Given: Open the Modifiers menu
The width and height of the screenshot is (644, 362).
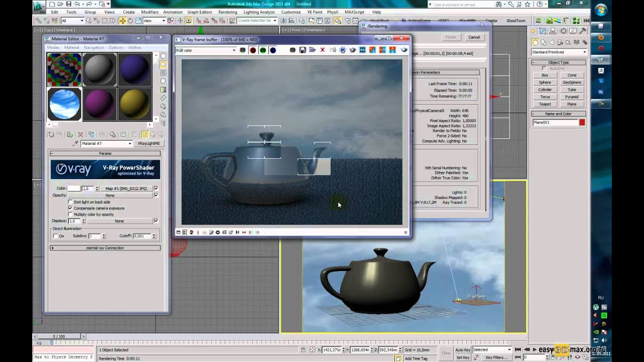Looking at the screenshot, I should pyautogui.click(x=149, y=12).
